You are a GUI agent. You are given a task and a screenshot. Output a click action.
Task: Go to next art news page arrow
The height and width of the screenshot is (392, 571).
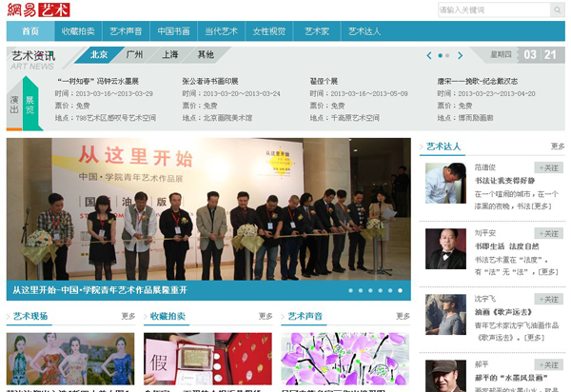(461, 56)
